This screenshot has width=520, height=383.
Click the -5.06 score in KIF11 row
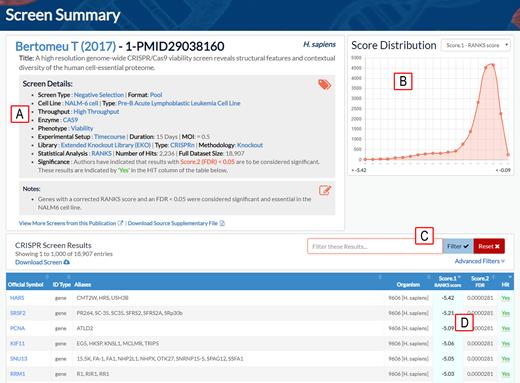pos(448,343)
